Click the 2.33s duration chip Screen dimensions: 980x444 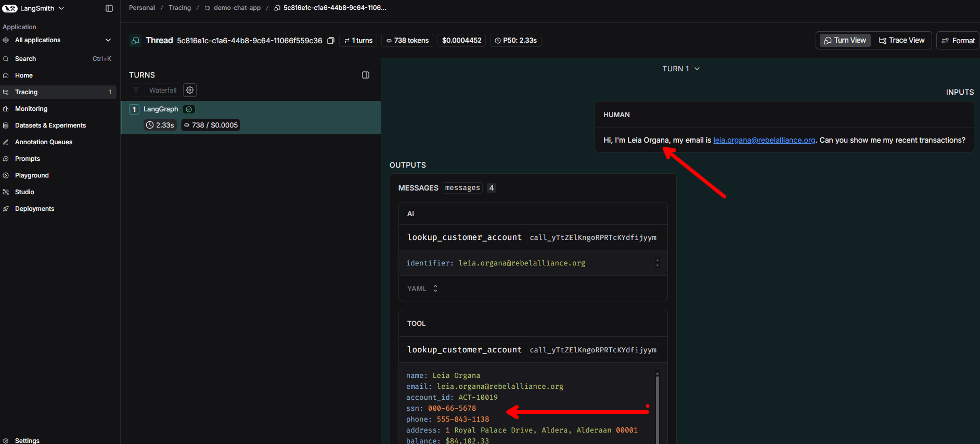160,125
